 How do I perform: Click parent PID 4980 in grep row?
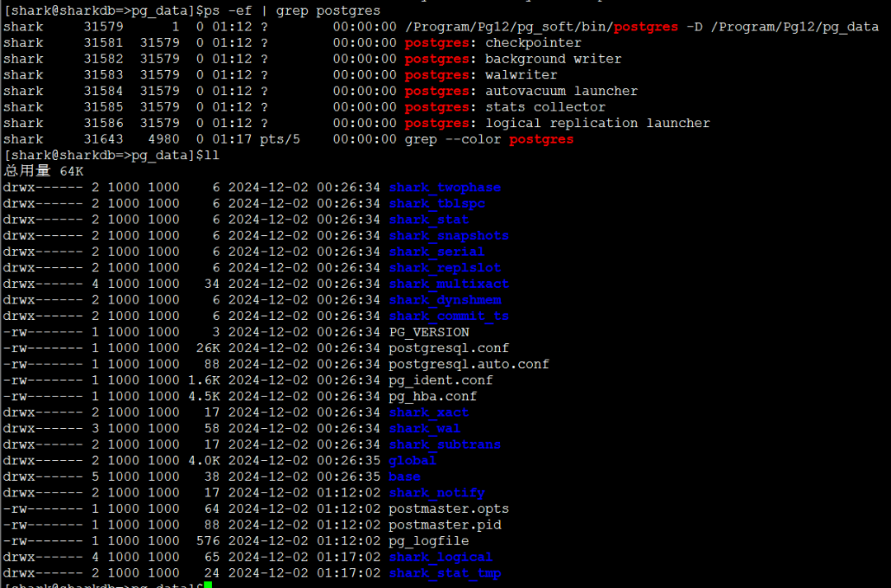click(163, 139)
